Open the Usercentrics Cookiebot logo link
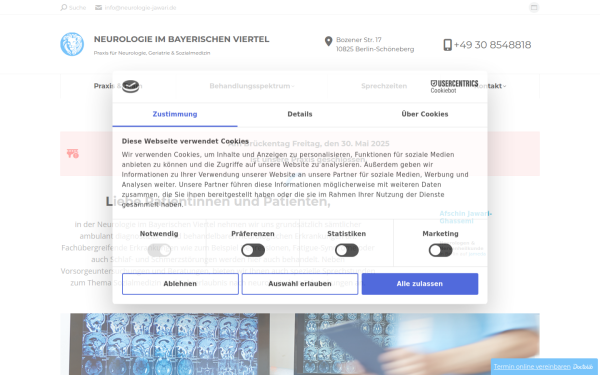 454,86
